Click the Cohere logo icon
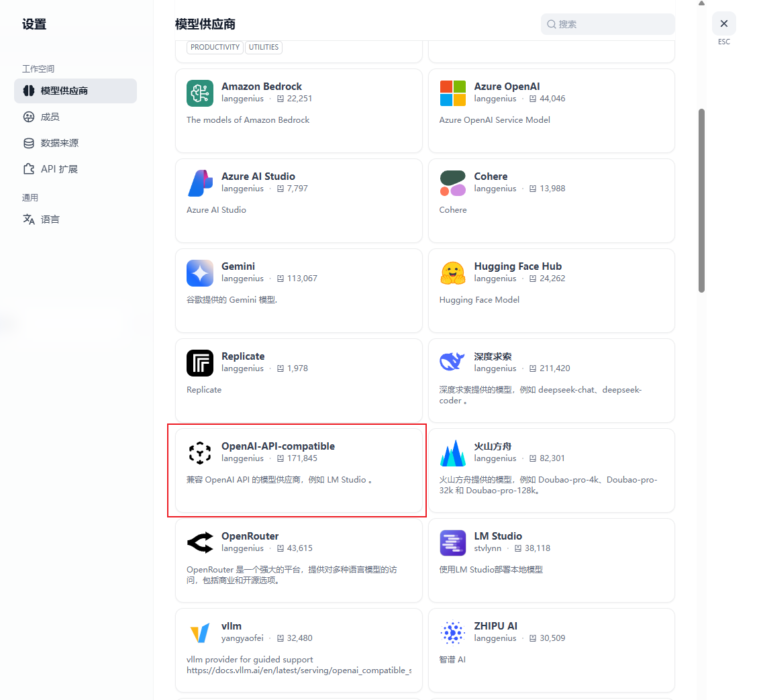 (x=452, y=183)
